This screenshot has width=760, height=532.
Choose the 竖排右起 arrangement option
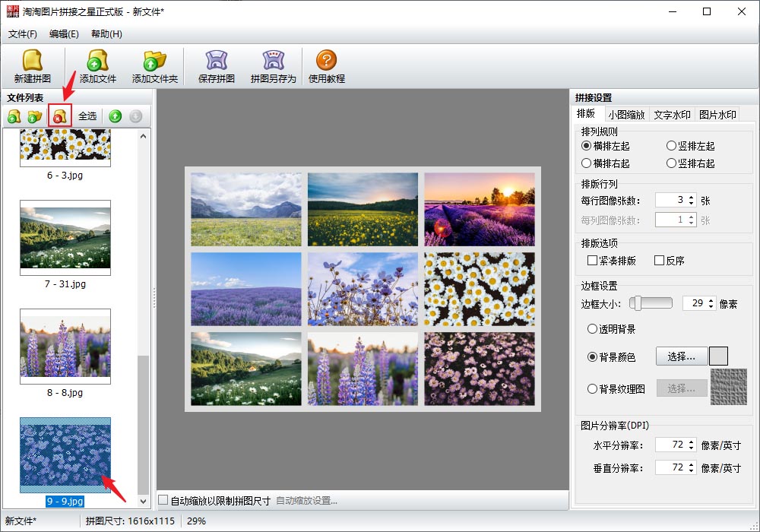[671, 163]
